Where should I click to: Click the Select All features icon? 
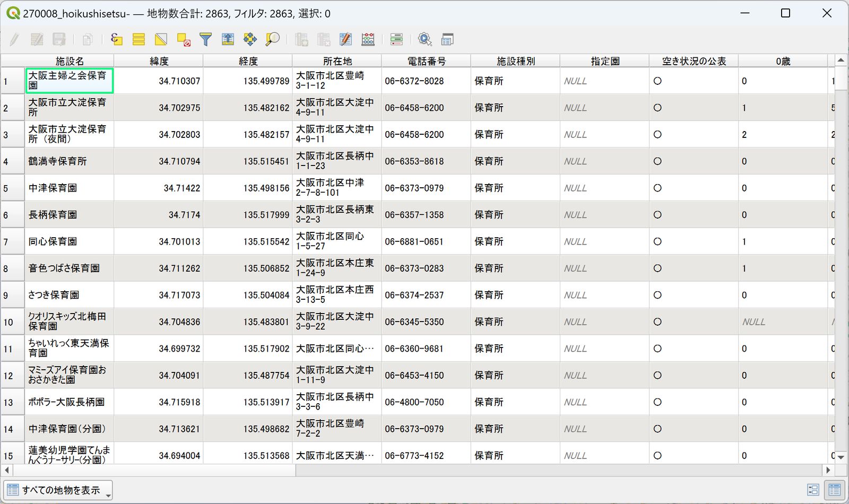pyautogui.click(x=138, y=39)
